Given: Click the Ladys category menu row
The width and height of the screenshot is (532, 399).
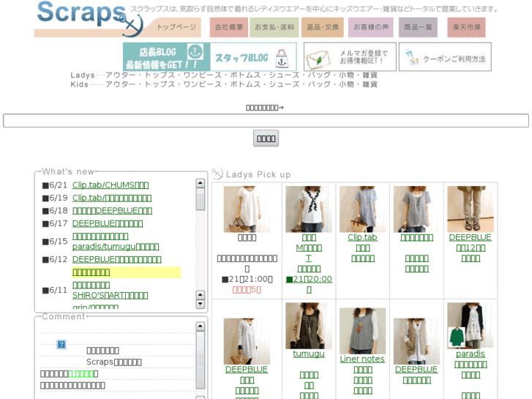Looking at the screenshot, I should point(224,75).
